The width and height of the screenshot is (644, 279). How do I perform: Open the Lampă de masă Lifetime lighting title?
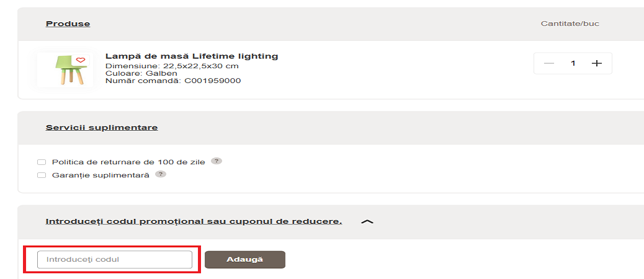(192, 56)
